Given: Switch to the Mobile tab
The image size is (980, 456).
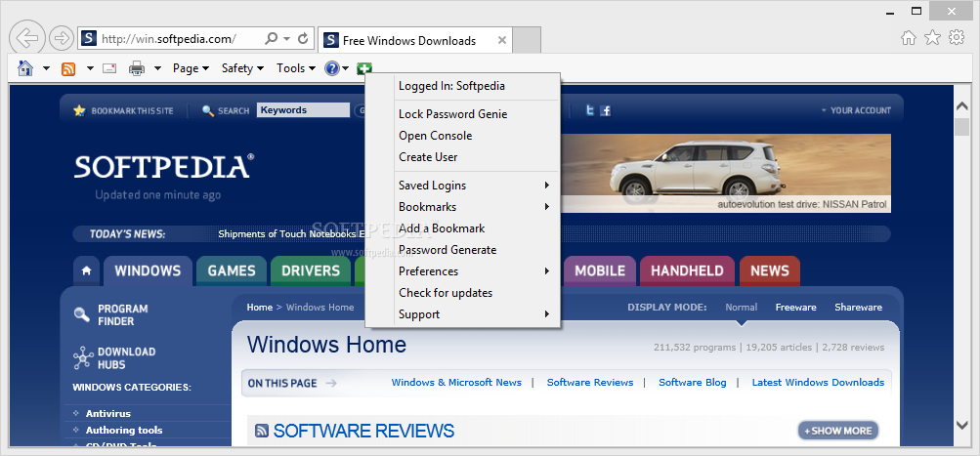Looking at the screenshot, I should pos(600,270).
